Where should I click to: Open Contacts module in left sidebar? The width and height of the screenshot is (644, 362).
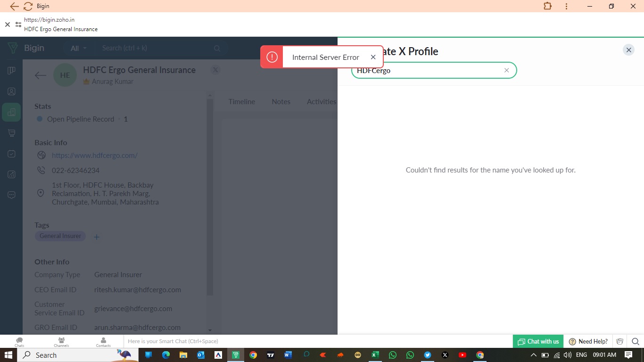pyautogui.click(x=11, y=91)
